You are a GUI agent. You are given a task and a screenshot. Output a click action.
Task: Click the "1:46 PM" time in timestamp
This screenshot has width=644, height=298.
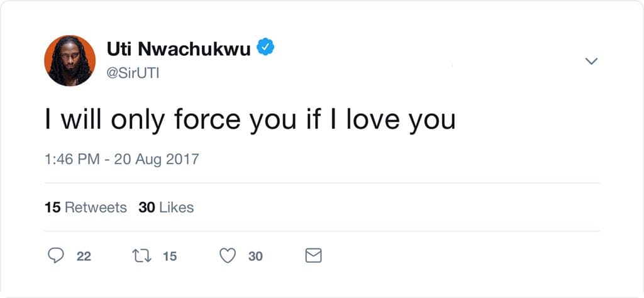click(x=72, y=159)
